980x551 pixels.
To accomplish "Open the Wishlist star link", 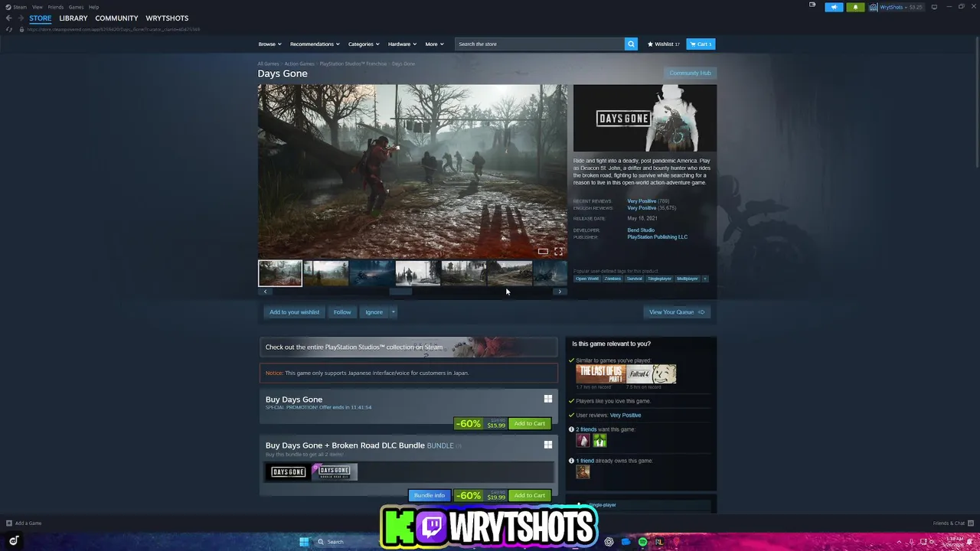I will (x=663, y=44).
